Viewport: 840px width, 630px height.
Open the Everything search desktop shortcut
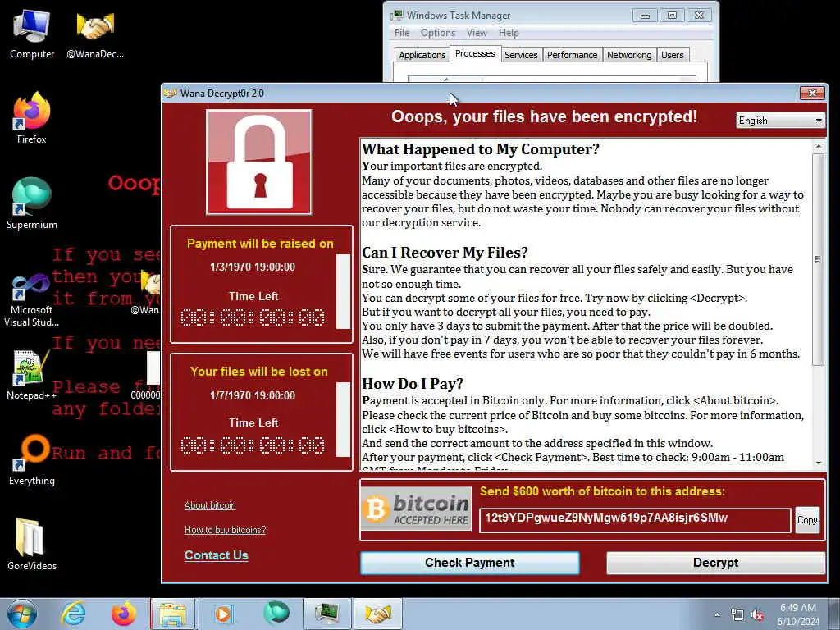(32, 459)
